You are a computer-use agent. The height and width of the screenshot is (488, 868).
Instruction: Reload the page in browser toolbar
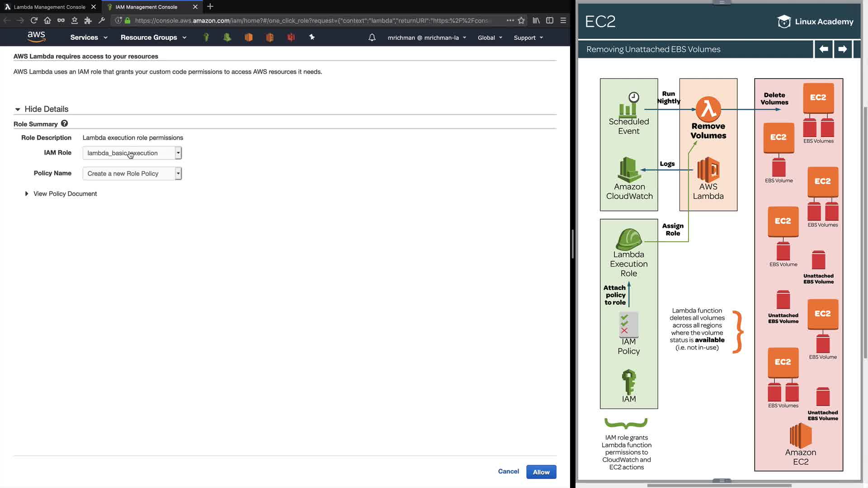point(34,20)
